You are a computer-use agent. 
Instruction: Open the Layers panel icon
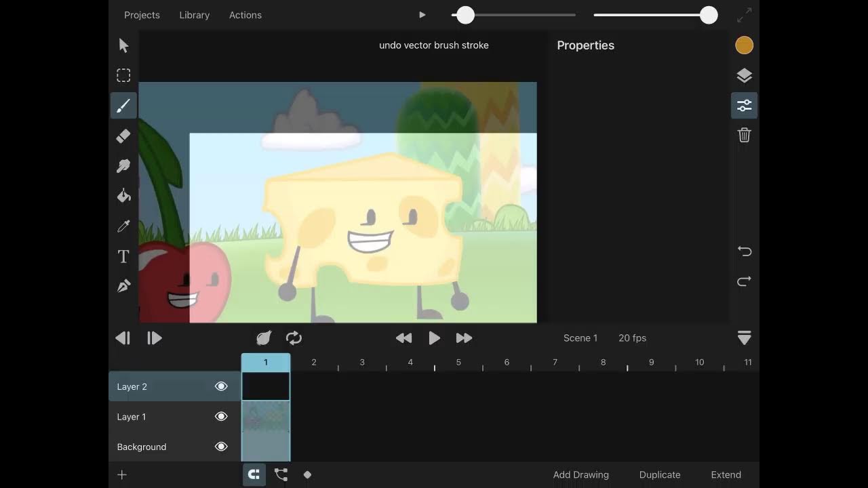point(745,75)
